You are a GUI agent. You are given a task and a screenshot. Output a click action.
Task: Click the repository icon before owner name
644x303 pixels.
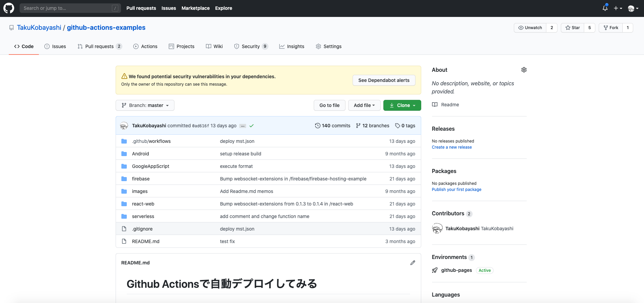click(11, 28)
